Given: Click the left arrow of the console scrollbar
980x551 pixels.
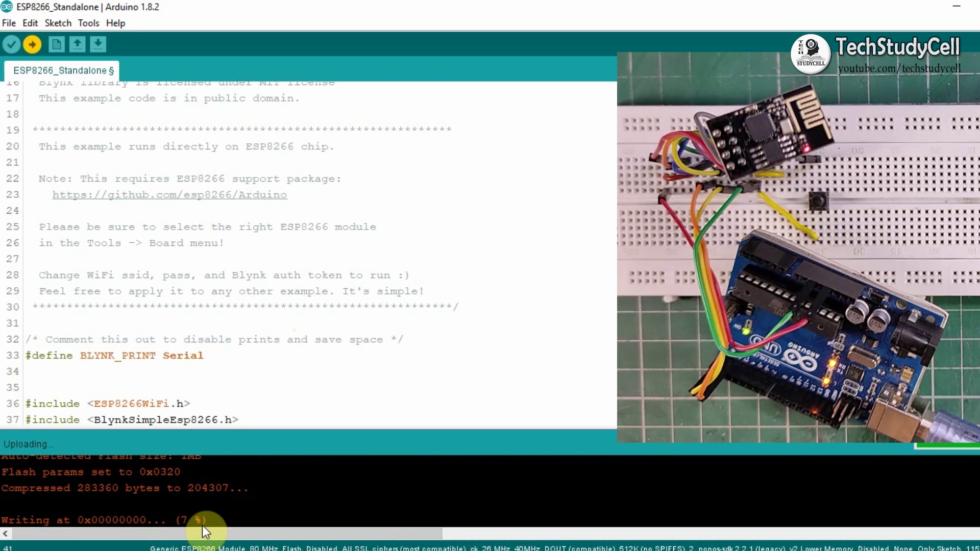Looking at the screenshot, I should [x=5, y=534].
